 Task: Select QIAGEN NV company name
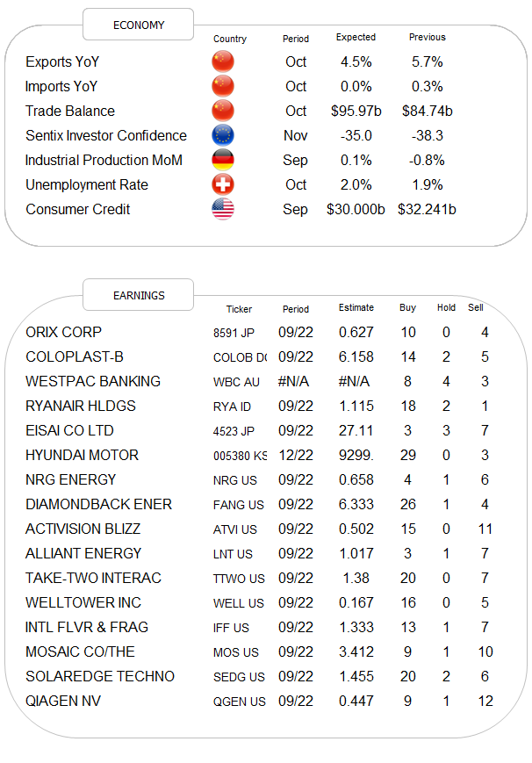[63, 701]
